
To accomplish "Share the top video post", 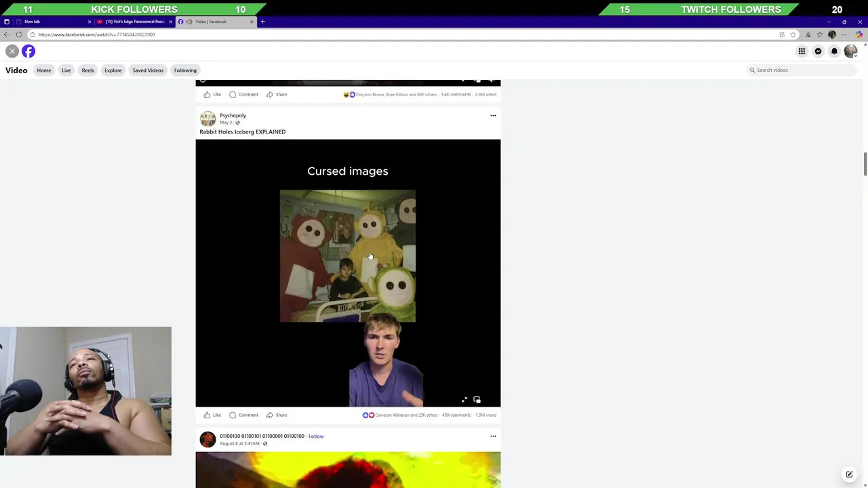I will click(x=277, y=94).
